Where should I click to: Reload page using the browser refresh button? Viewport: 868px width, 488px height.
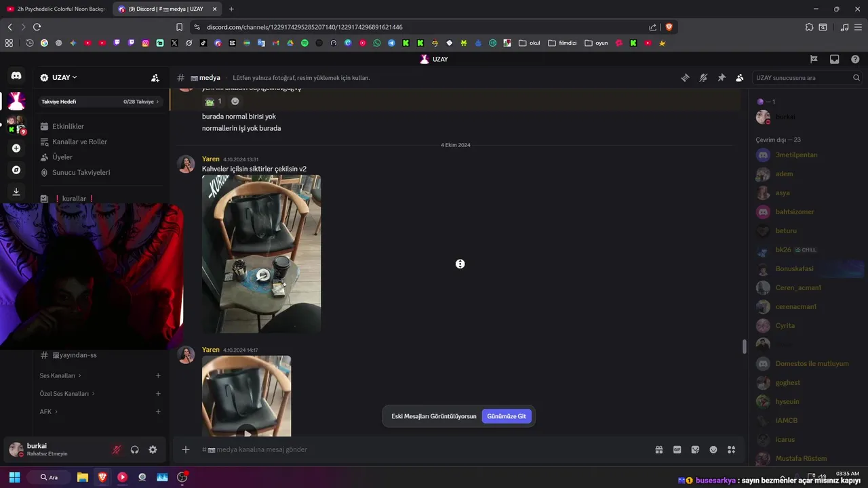[x=37, y=27]
